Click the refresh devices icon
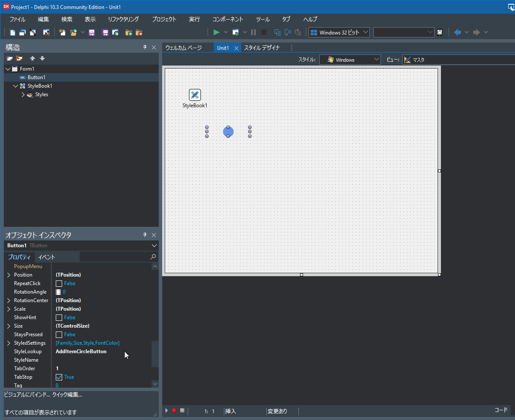 [x=440, y=32]
